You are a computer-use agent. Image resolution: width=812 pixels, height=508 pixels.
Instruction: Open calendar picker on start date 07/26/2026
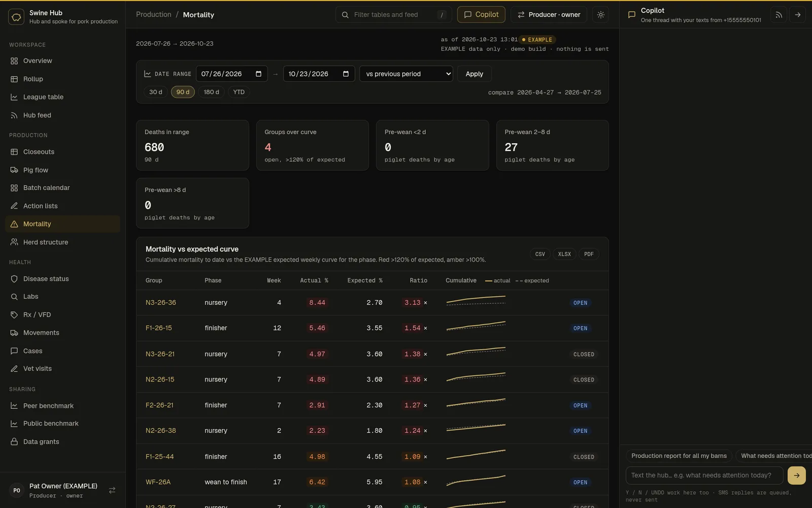pos(258,74)
